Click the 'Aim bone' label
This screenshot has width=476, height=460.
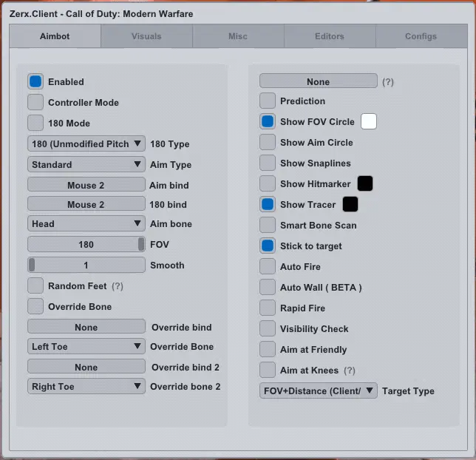pos(171,224)
